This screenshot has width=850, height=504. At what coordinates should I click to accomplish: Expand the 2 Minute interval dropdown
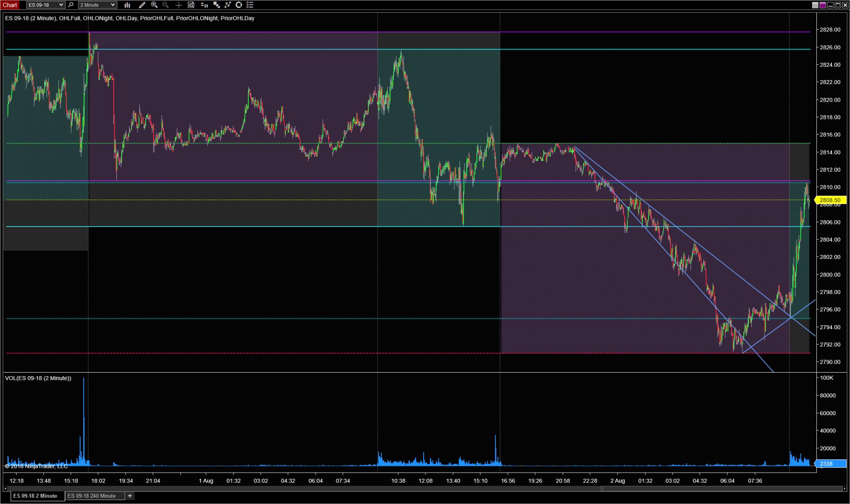pyautogui.click(x=113, y=5)
